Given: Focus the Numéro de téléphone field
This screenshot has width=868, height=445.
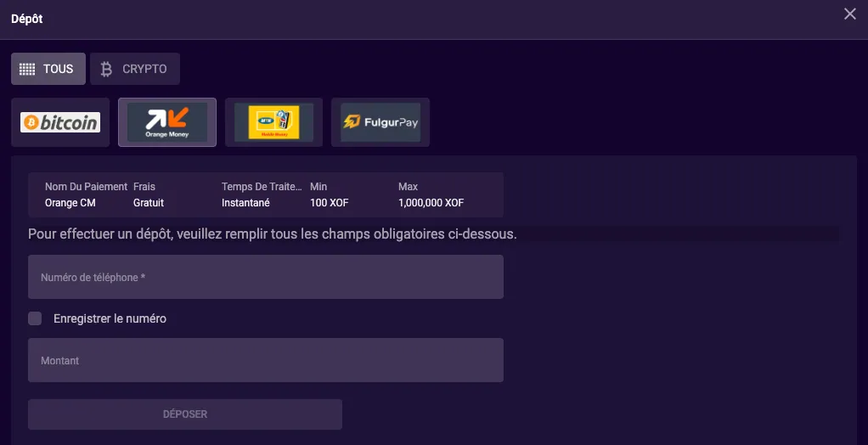Looking at the screenshot, I should pyautogui.click(x=266, y=277).
